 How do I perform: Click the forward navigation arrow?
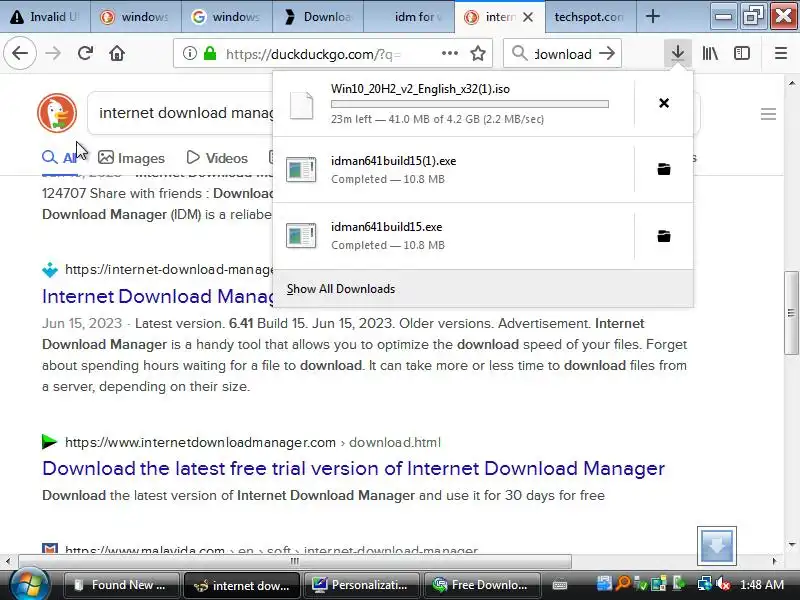pos(53,53)
